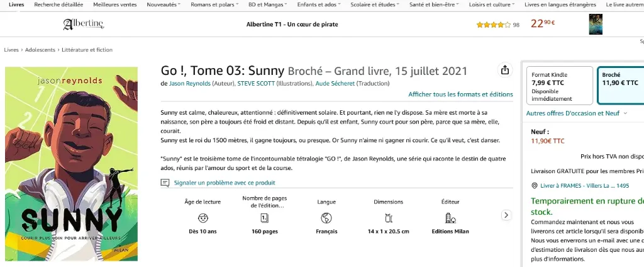
Task: Open the Sunny book cover image
Action: click(72, 164)
